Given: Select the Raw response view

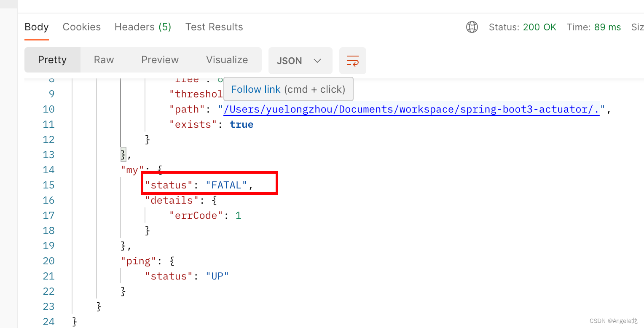Looking at the screenshot, I should tap(104, 60).
